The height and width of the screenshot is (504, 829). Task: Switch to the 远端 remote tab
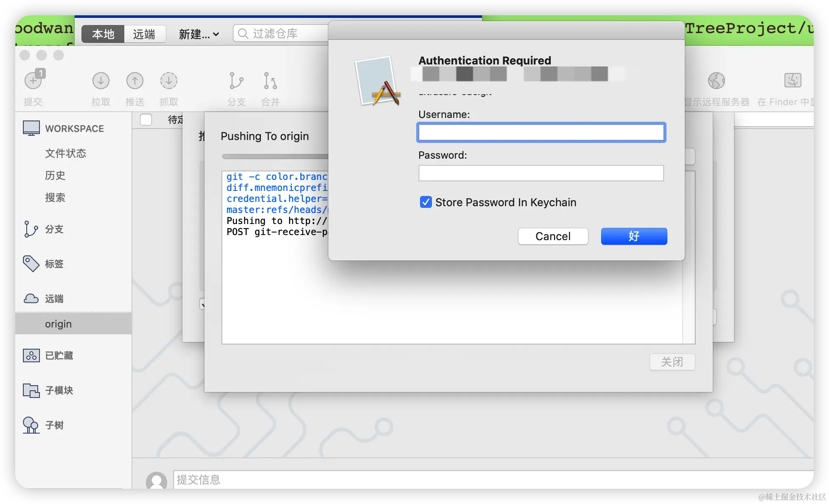144,34
